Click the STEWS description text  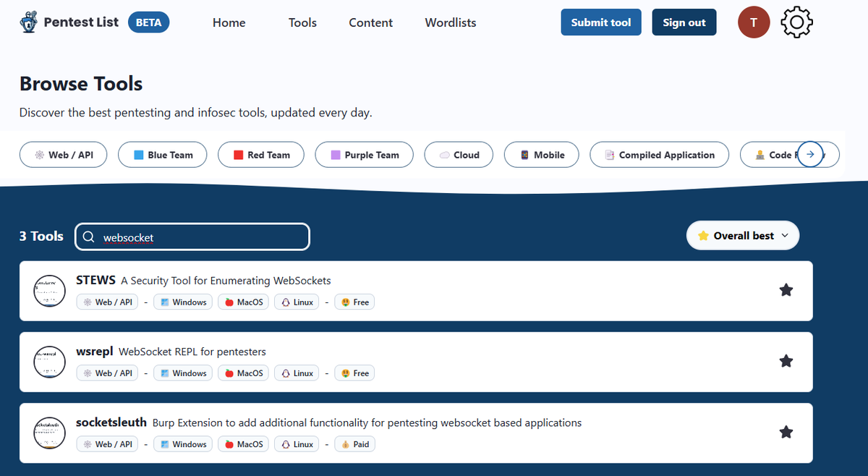click(226, 281)
